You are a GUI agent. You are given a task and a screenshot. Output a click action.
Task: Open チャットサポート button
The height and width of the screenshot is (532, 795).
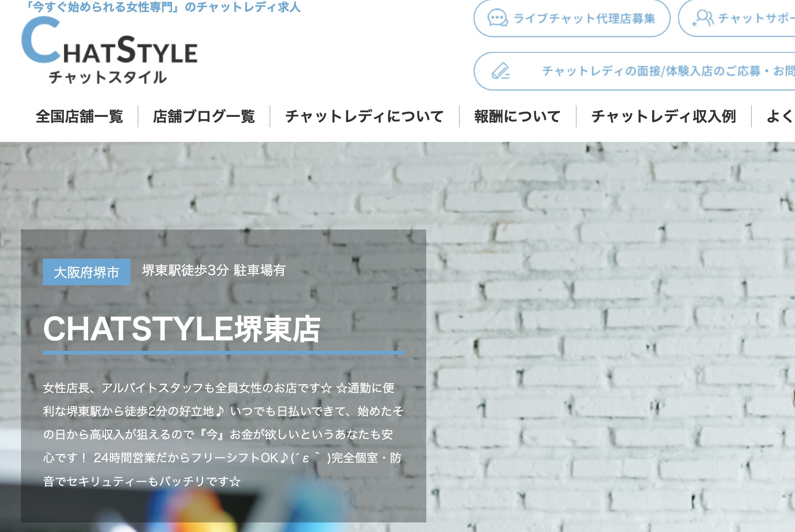737,18
